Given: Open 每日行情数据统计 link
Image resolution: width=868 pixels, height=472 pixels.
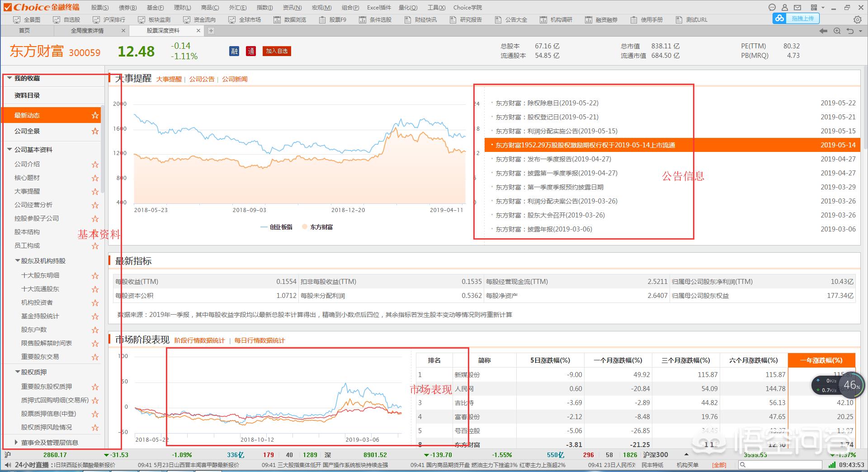Looking at the screenshot, I should (259, 340).
